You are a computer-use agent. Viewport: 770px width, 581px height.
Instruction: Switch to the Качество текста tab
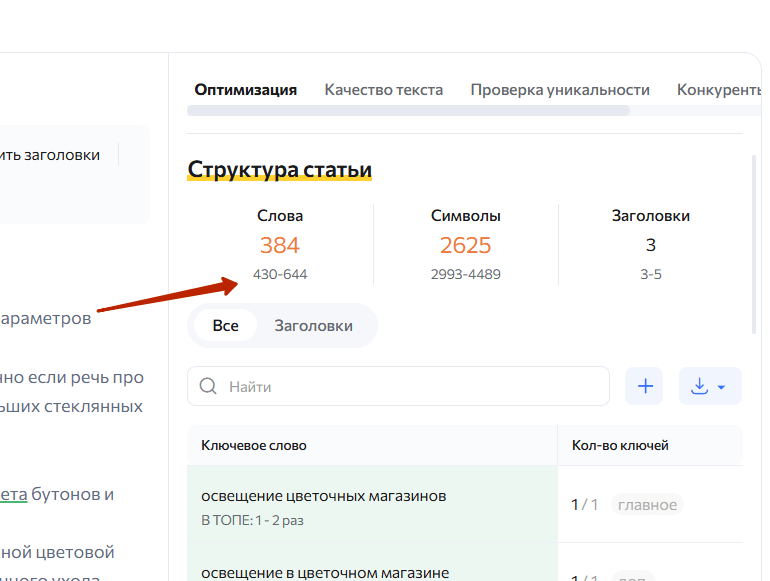coord(383,90)
